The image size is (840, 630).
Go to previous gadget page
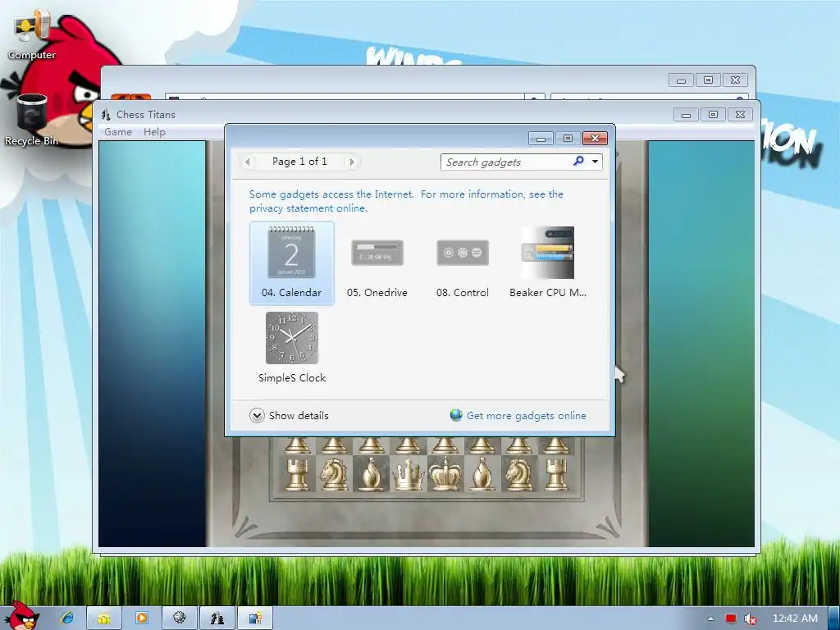click(x=247, y=162)
